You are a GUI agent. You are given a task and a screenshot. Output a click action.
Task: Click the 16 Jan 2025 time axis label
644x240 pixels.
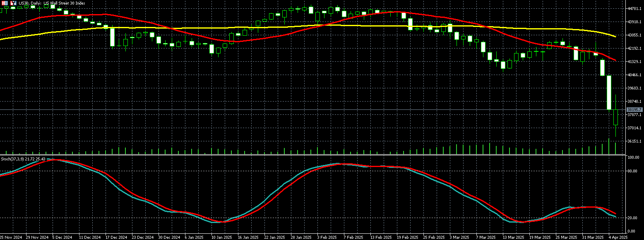click(x=248, y=238)
